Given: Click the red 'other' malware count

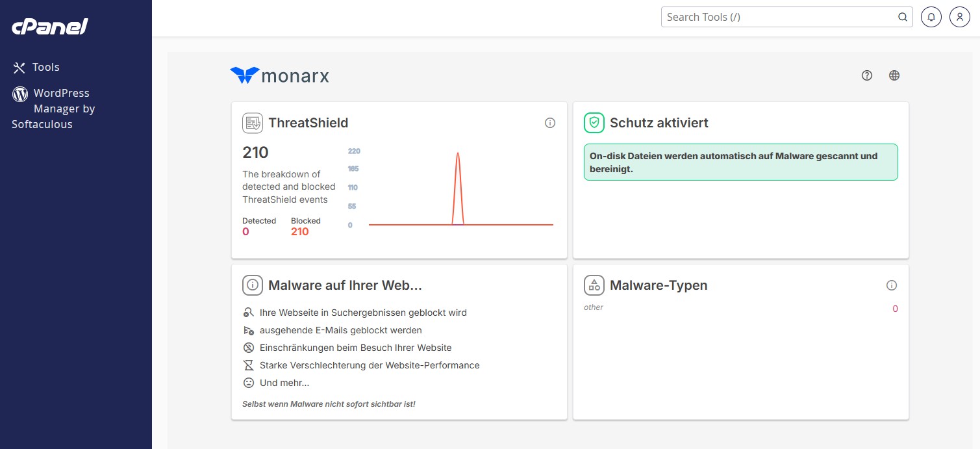Looking at the screenshot, I should click(895, 308).
